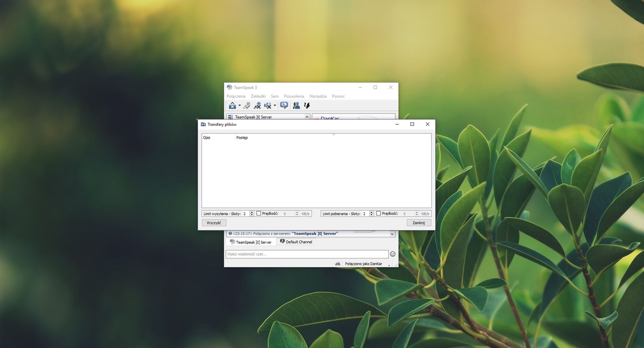The image size is (644, 348).
Task: Open the contacts icon in TeamSpeak toolbar
Action: tap(296, 106)
